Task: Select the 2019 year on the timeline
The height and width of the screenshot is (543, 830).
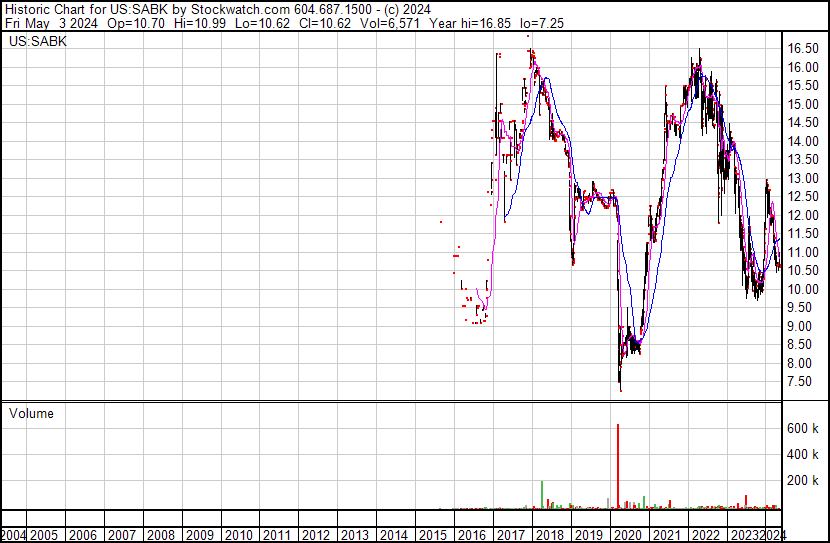Action: (589, 535)
